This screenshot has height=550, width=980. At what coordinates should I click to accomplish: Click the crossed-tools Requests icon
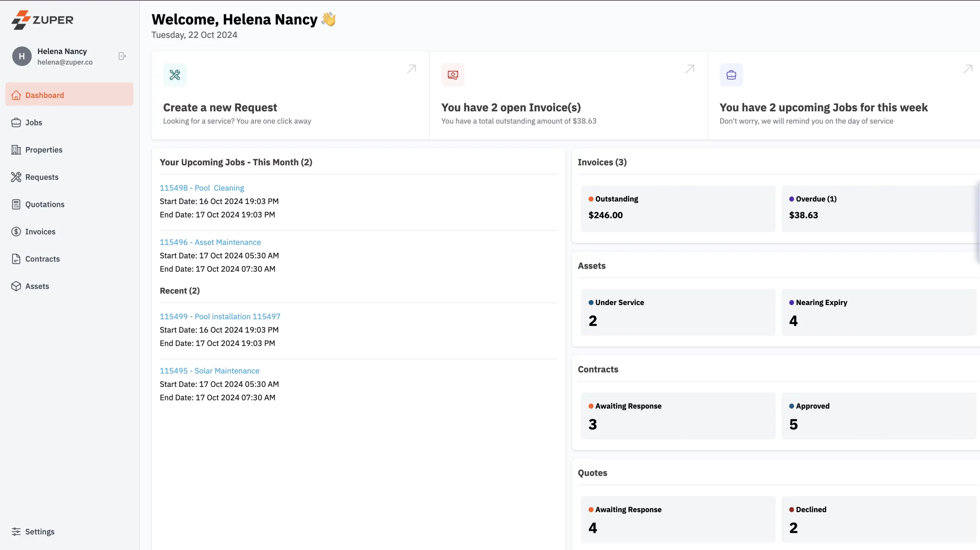(x=16, y=177)
